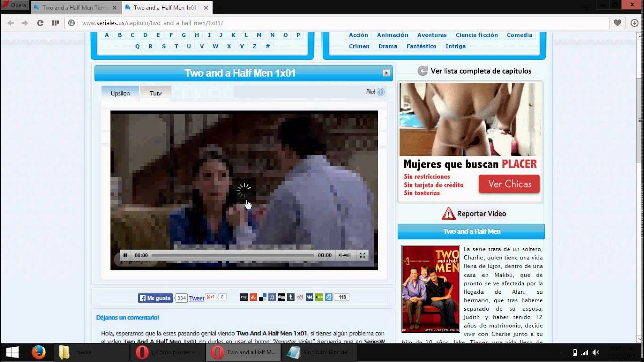Open the Speed Dial grid icon
The width and height of the screenshot is (644, 362).
[55, 23]
